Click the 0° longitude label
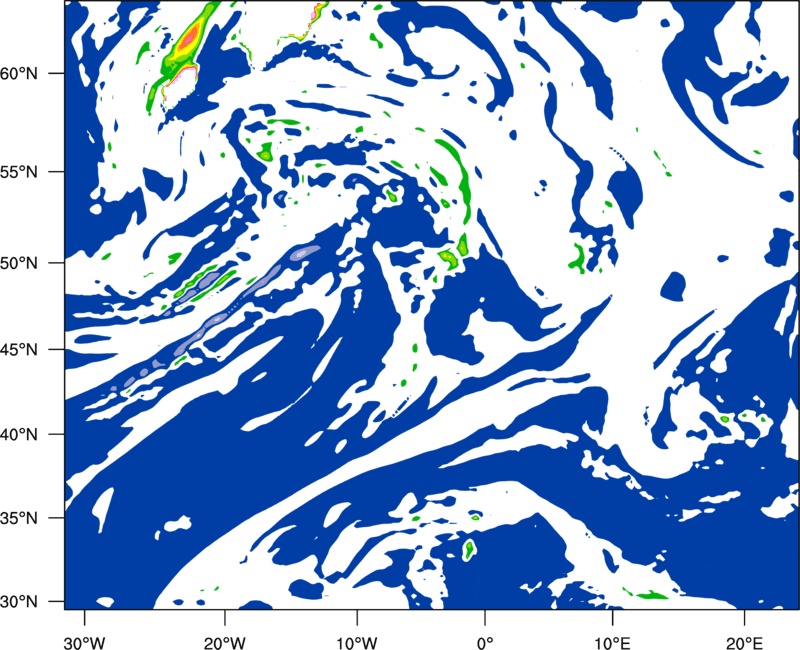 (485, 642)
